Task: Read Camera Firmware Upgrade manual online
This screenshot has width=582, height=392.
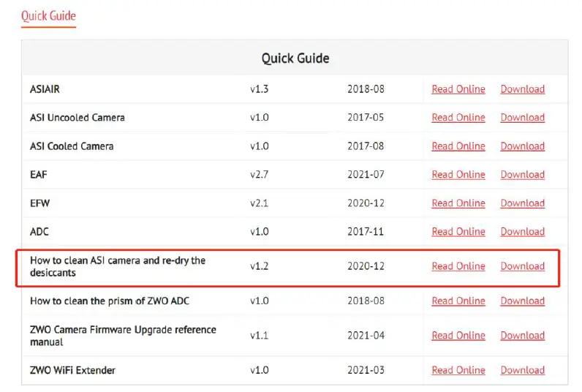Action: (458, 336)
